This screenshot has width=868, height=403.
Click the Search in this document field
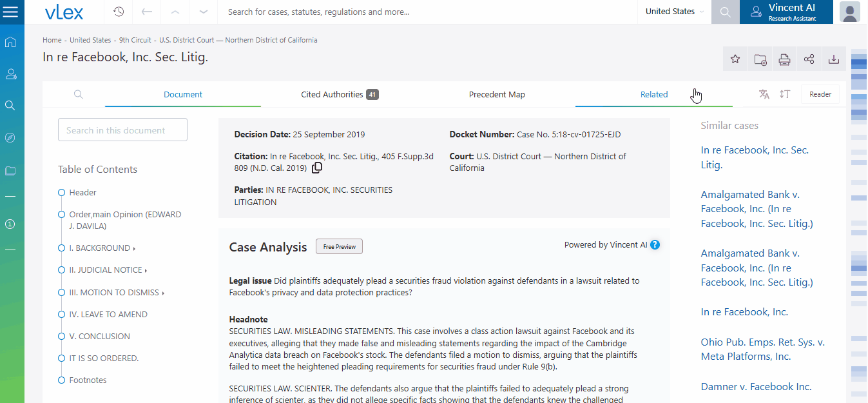pyautogui.click(x=122, y=130)
